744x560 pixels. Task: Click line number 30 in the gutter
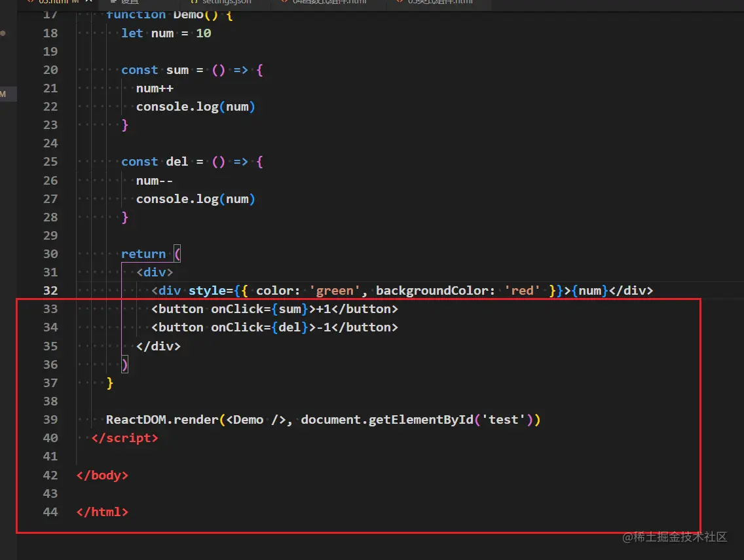point(50,254)
